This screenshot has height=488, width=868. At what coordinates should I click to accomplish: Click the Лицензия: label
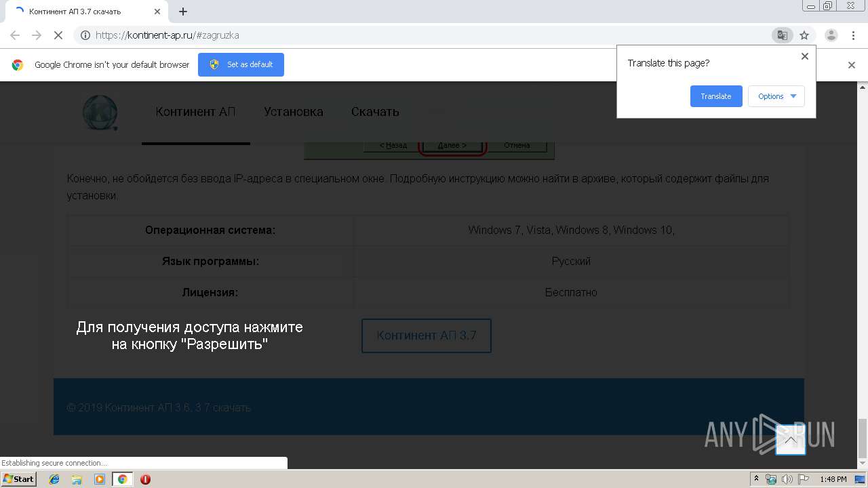tap(210, 293)
